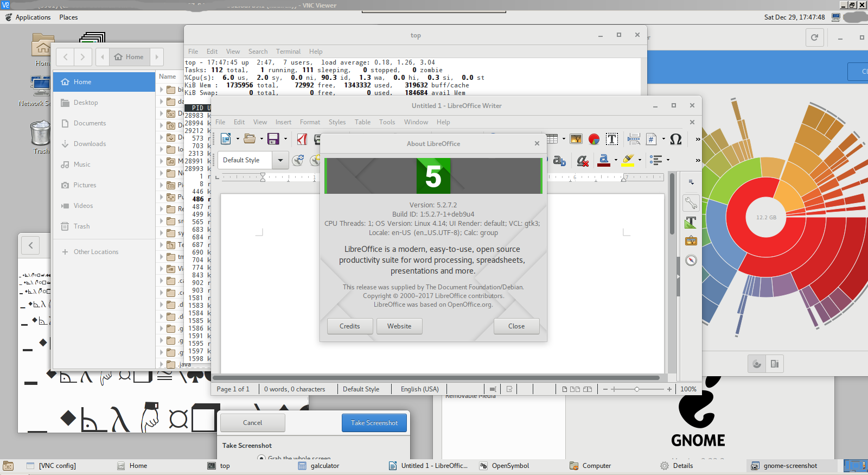Screen dimensions: 868x475
Task: Switch to galculator in the bottom taskbar
Action: [319, 466]
